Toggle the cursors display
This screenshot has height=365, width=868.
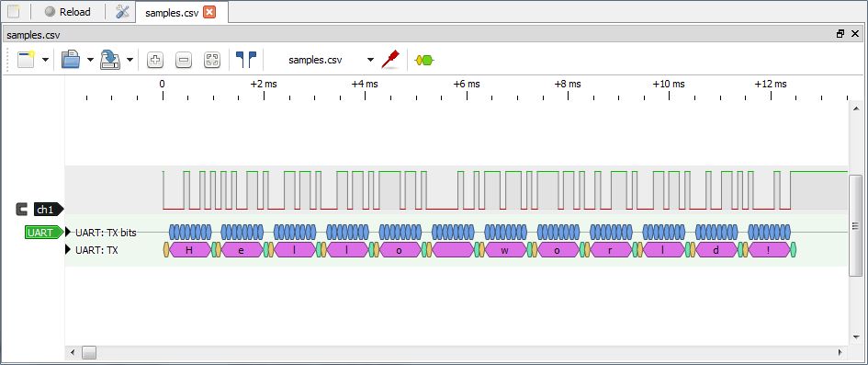pos(246,59)
